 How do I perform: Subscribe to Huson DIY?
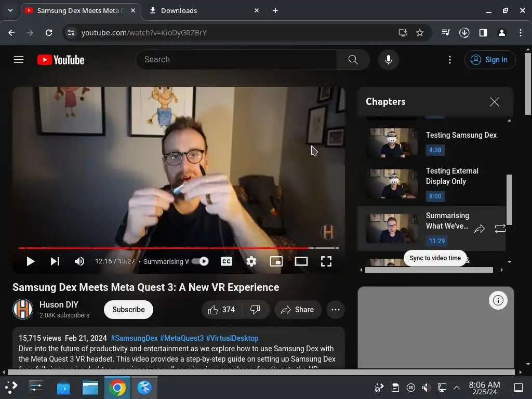pyautogui.click(x=128, y=310)
